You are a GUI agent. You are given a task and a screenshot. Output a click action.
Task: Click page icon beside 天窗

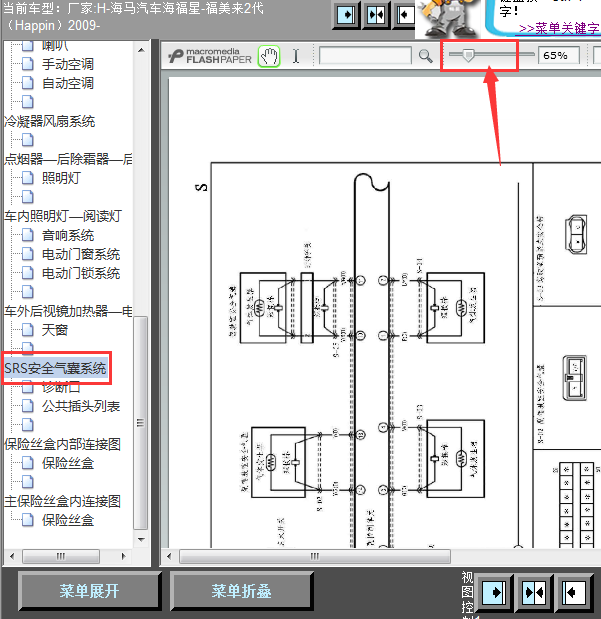[x=28, y=330]
